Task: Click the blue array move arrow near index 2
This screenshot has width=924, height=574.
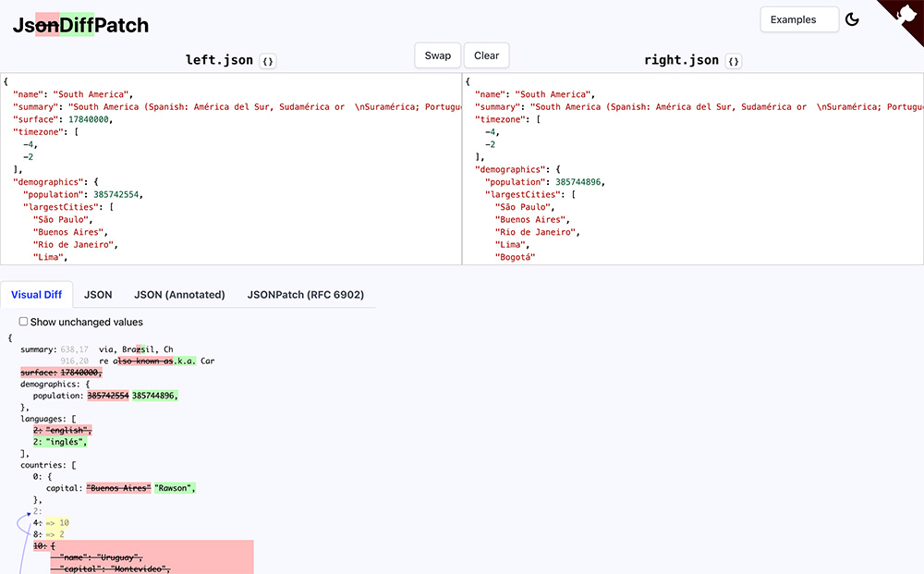Action: [x=27, y=514]
